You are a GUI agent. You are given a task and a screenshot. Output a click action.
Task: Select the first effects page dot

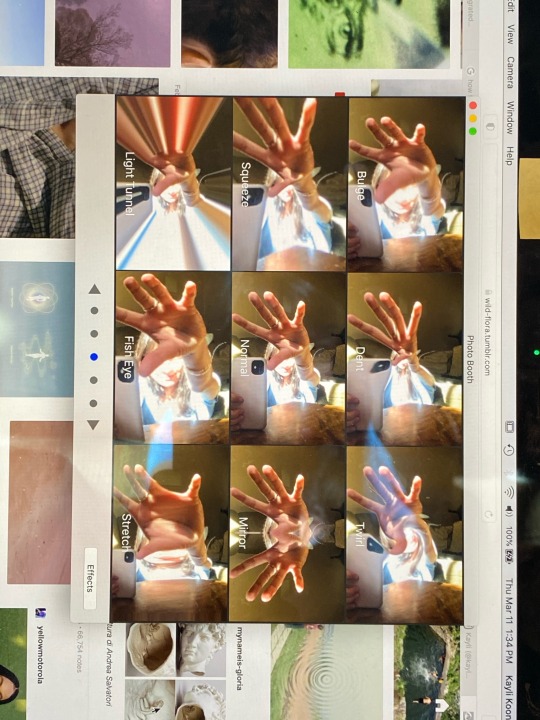point(94,311)
